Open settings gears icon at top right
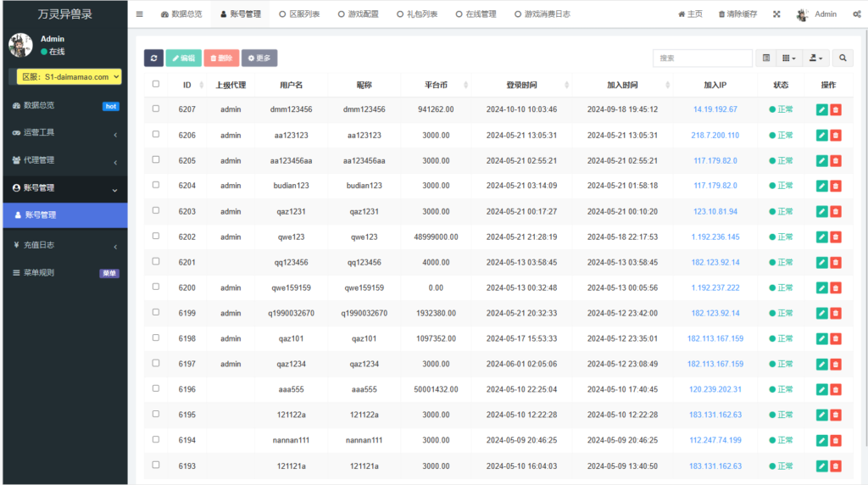This screenshot has height=485, width=868. point(857,14)
